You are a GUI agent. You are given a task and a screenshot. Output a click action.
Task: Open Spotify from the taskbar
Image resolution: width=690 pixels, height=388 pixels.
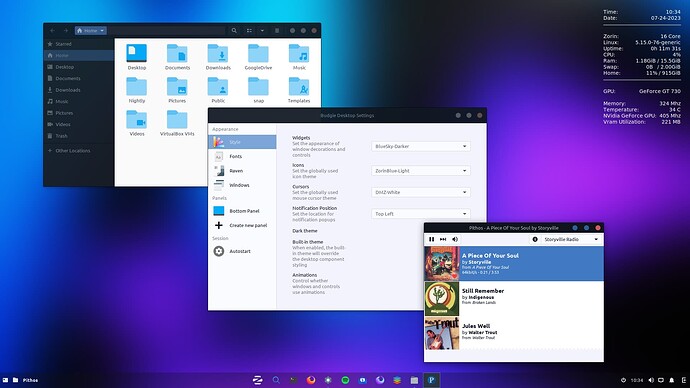click(345, 380)
